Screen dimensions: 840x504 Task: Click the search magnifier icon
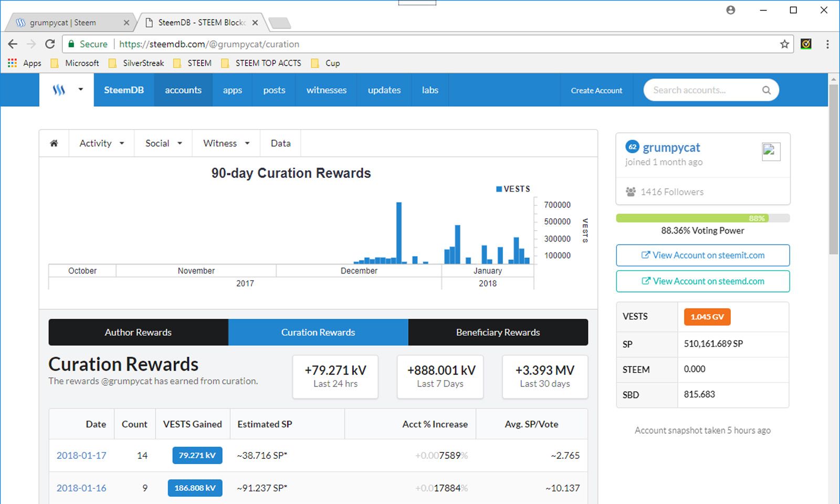click(766, 90)
